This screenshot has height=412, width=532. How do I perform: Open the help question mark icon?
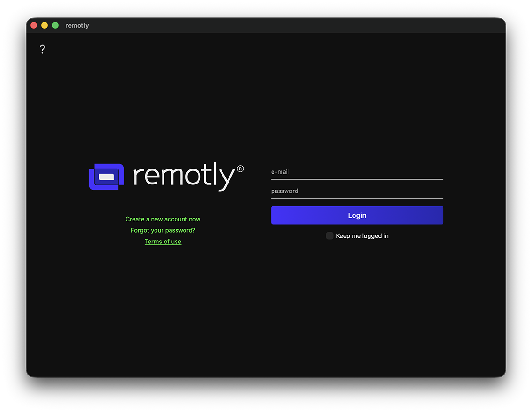click(43, 50)
